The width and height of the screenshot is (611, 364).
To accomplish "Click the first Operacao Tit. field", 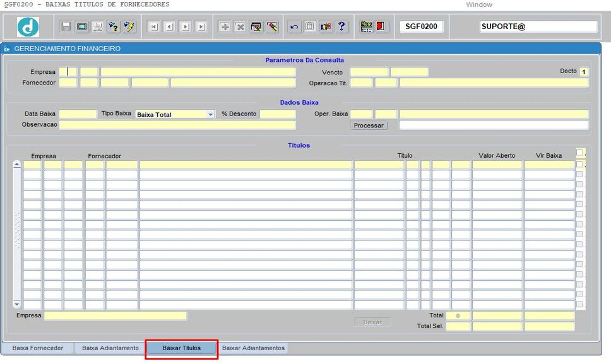I will (x=361, y=83).
